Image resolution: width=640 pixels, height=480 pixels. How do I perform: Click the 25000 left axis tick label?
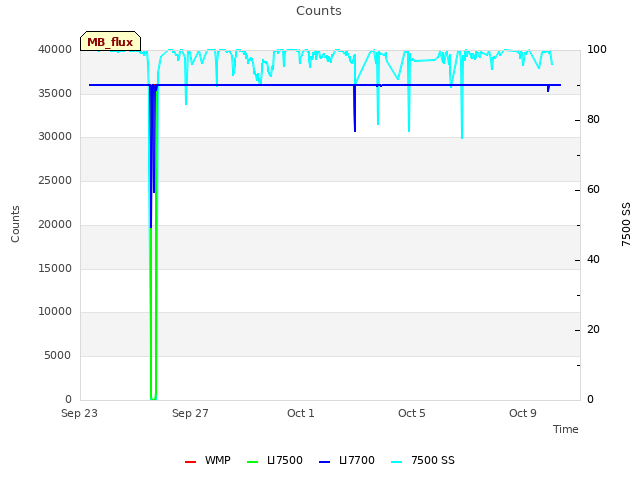[x=55, y=180]
